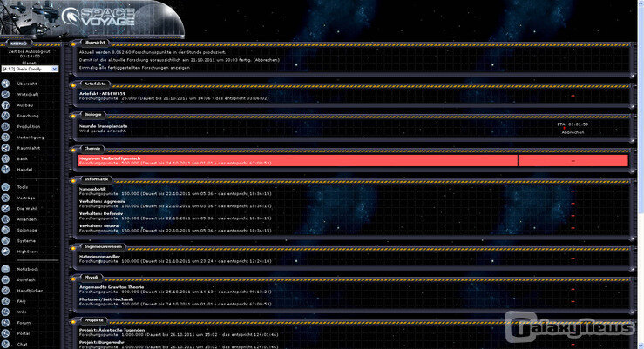The image size is (644, 349).
Task: Open the Planet selection dropdown
Action: tap(30, 69)
